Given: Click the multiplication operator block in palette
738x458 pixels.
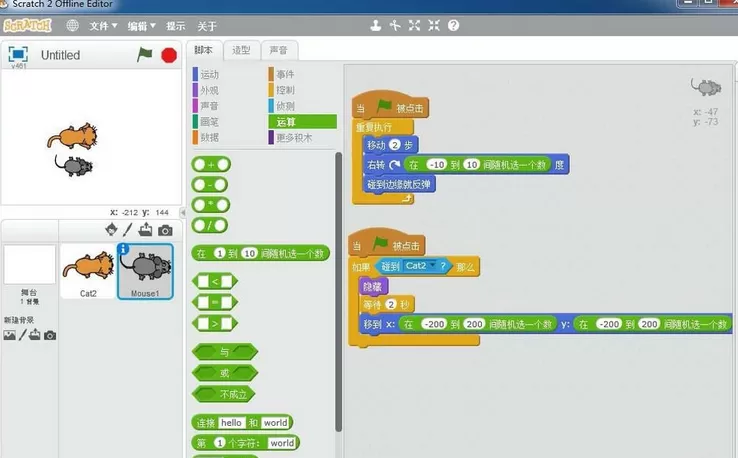Looking at the screenshot, I should 211,205.
